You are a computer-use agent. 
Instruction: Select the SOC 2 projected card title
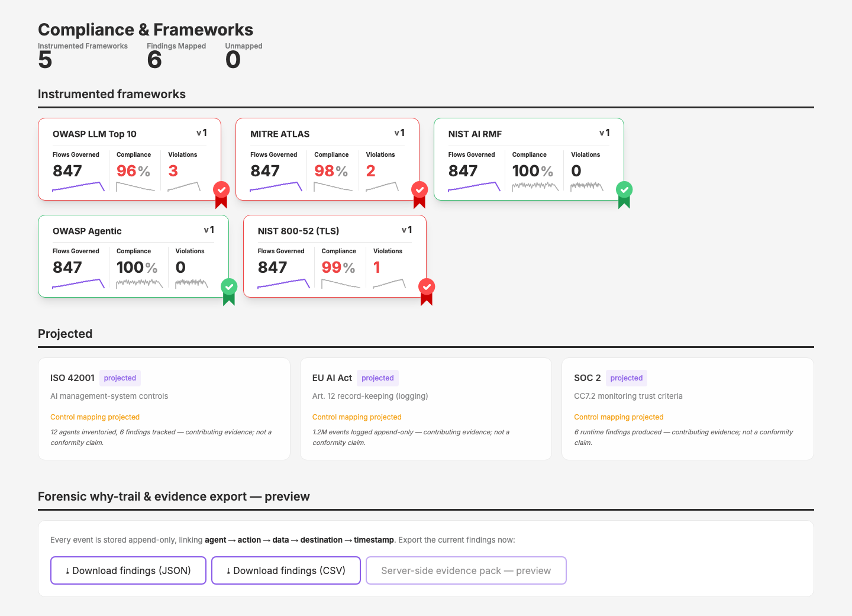tap(588, 378)
